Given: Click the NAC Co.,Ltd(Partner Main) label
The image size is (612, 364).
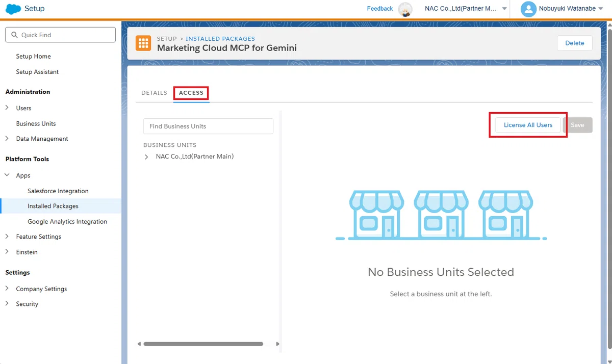Looking at the screenshot, I should pyautogui.click(x=195, y=157).
